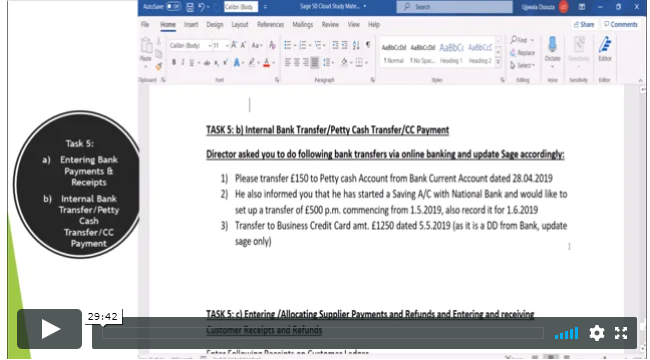
Task: Click the Share button
Action: [x=584, y=24]
